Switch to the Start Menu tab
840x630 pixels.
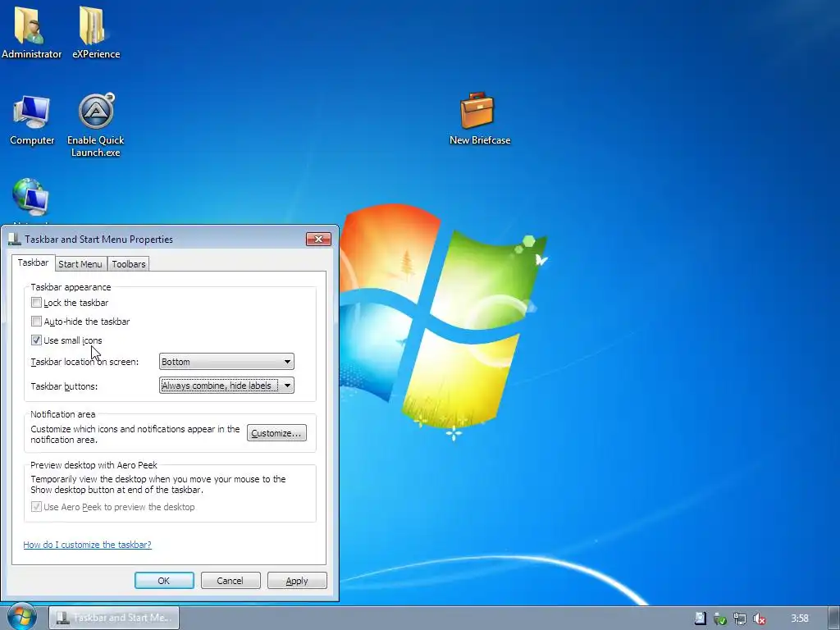point(80,263)
